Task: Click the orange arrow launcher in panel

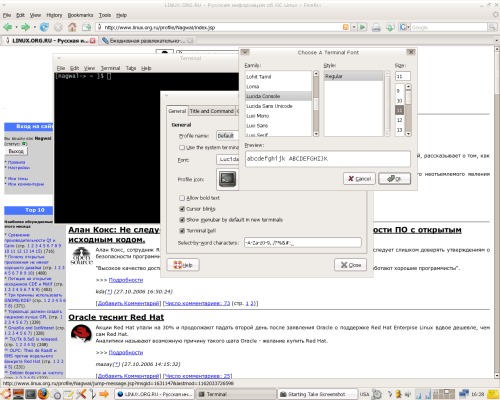Action: [x=104, y=394]
